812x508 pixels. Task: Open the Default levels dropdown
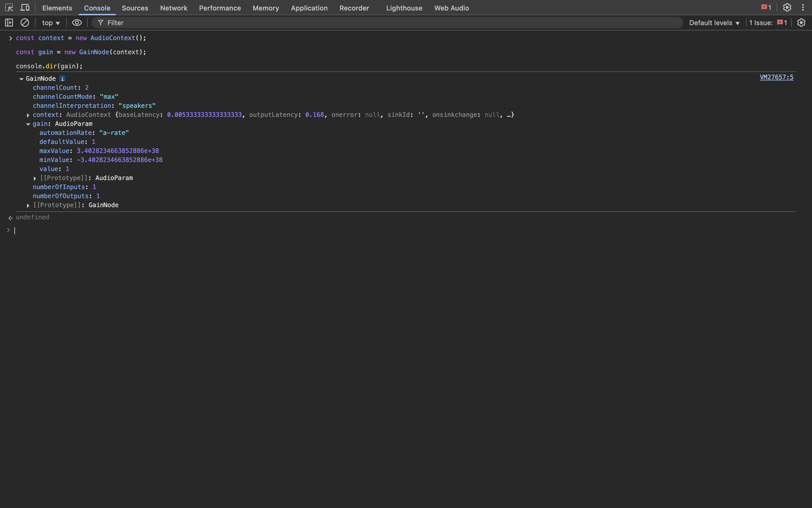714,23
